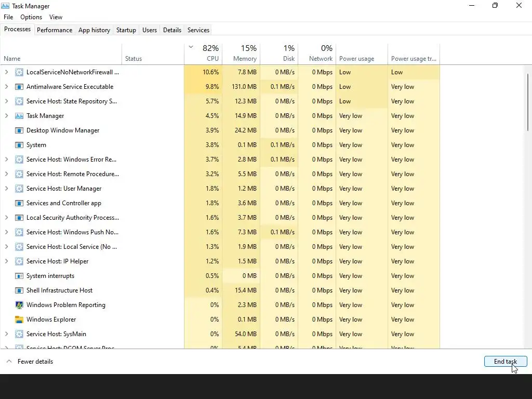Expand the Antimalware Service Executable row
The height and width of the screenshot is (399, 532).
pos(6,87)
